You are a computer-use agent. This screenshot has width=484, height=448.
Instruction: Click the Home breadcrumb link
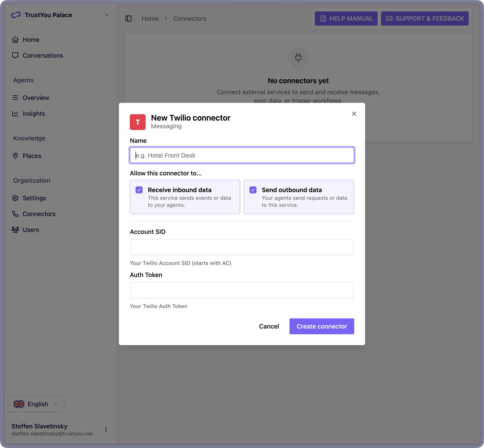click(x=150, y=18)
